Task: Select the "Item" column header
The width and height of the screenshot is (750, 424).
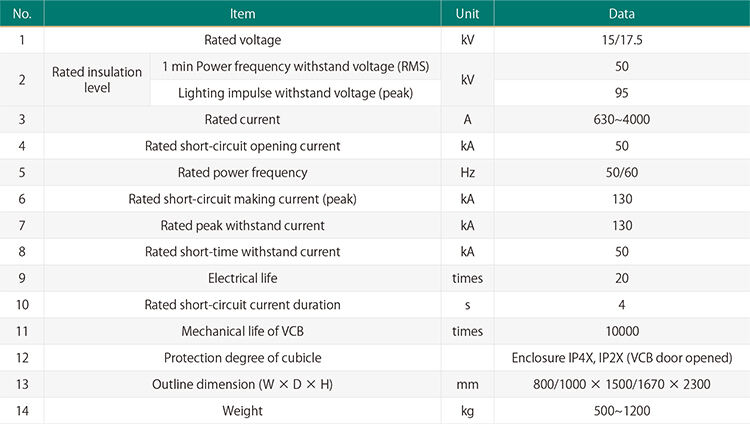Action: 242,14
